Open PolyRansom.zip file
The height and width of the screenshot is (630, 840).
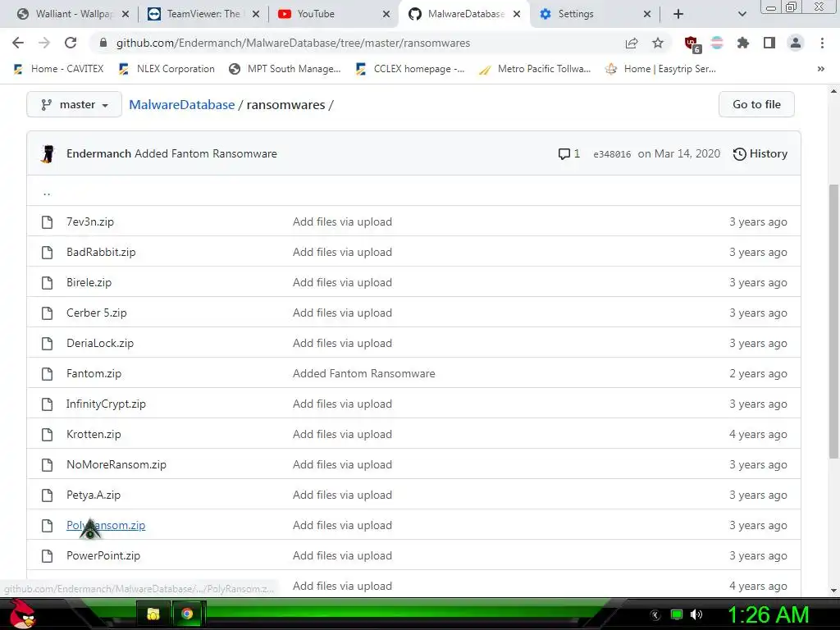(106, 526)
